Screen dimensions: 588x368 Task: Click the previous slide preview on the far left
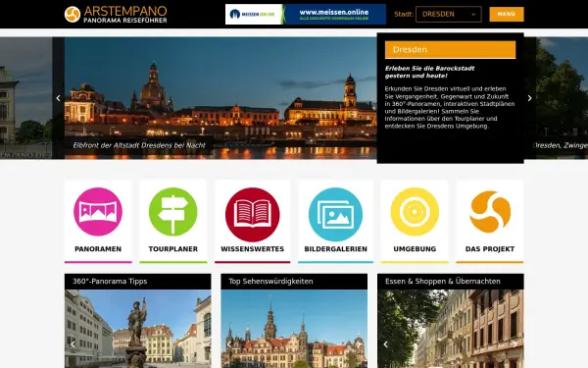pyautogui.click(x=25, y=98)
